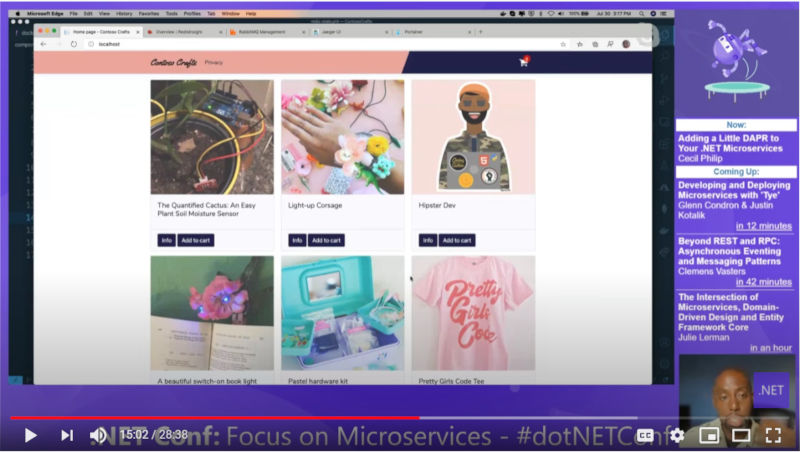Click the 'Hipster Dev' product name

point(437,205)
